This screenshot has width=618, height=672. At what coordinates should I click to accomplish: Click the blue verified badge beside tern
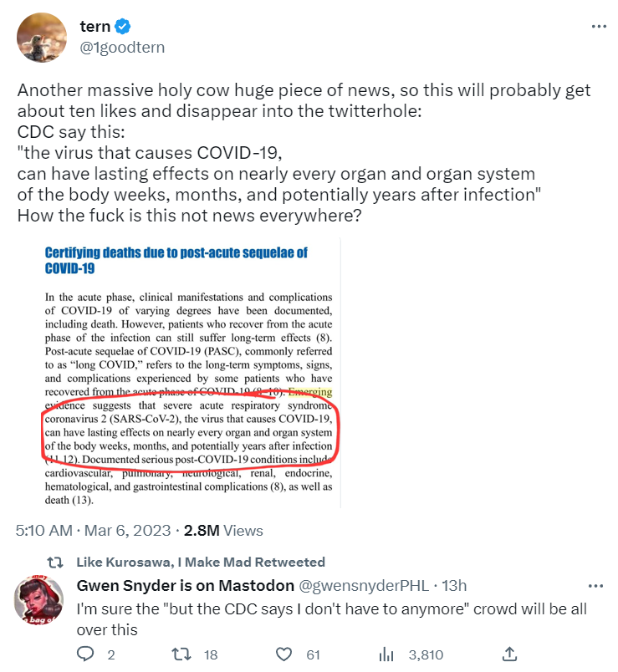(x=122, y=27)
